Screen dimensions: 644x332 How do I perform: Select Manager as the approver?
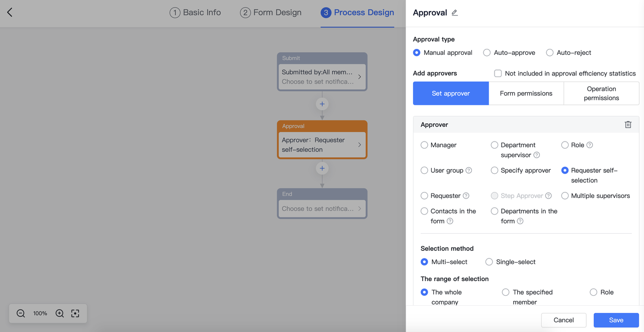(424, 145)
